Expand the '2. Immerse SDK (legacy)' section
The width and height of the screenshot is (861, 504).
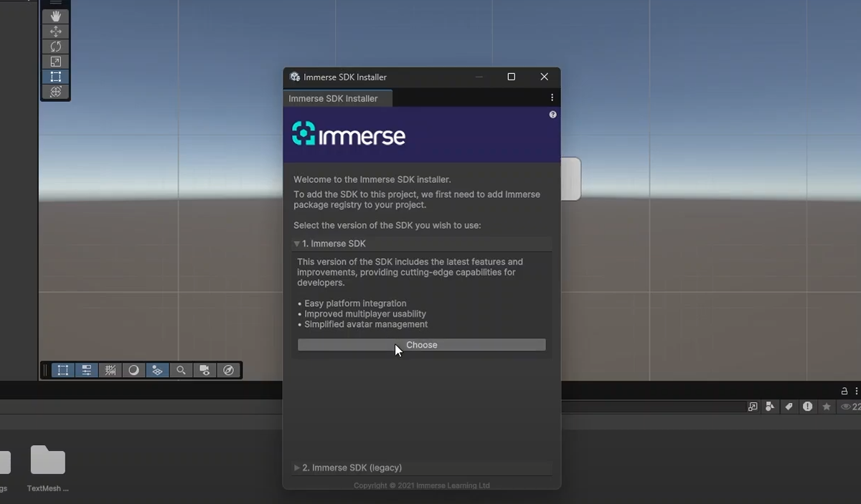(422, 467)
